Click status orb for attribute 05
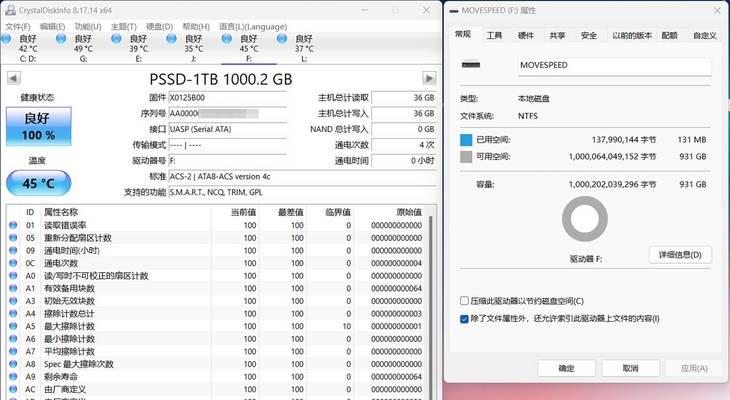The height and width of the screenshot is (400, 730). tap(13, 238)
